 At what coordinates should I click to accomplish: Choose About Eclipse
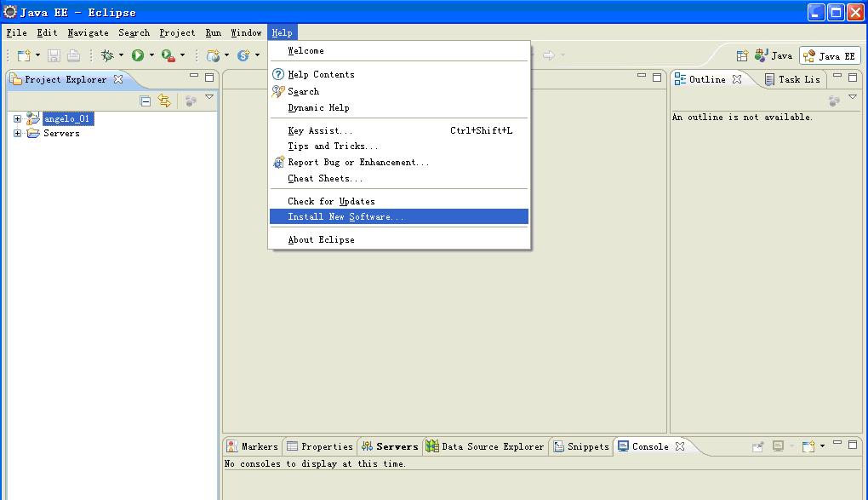click(399, 239)
